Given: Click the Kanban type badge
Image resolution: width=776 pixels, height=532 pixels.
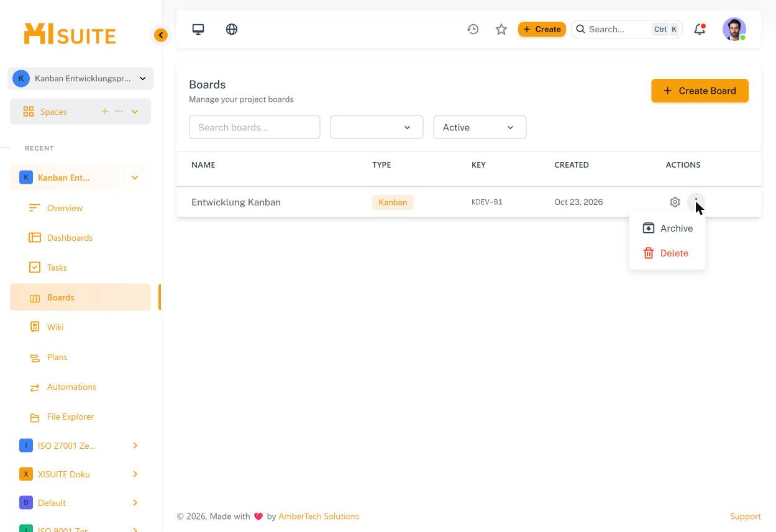Looking at the screenshot, I should pyautogui.click(x=393, y=202).
